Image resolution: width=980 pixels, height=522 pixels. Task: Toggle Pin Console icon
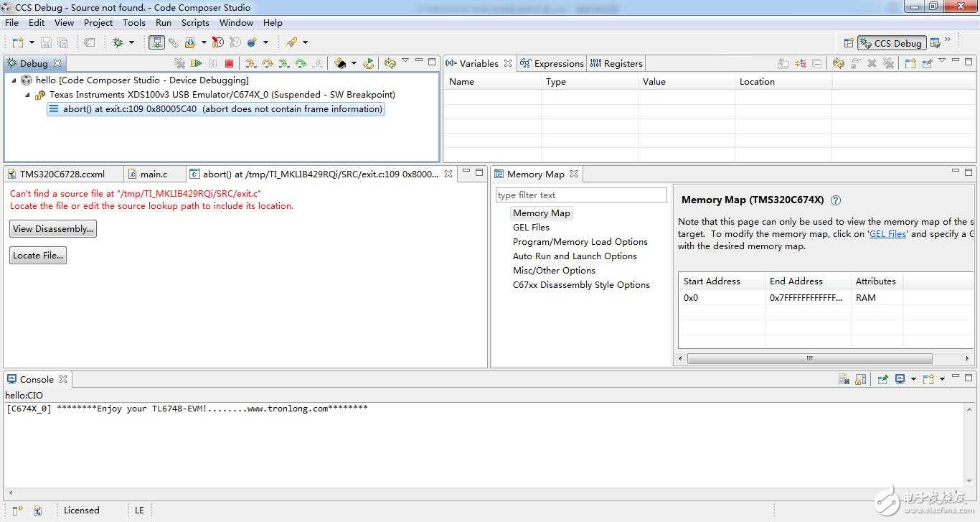point(883,379)
